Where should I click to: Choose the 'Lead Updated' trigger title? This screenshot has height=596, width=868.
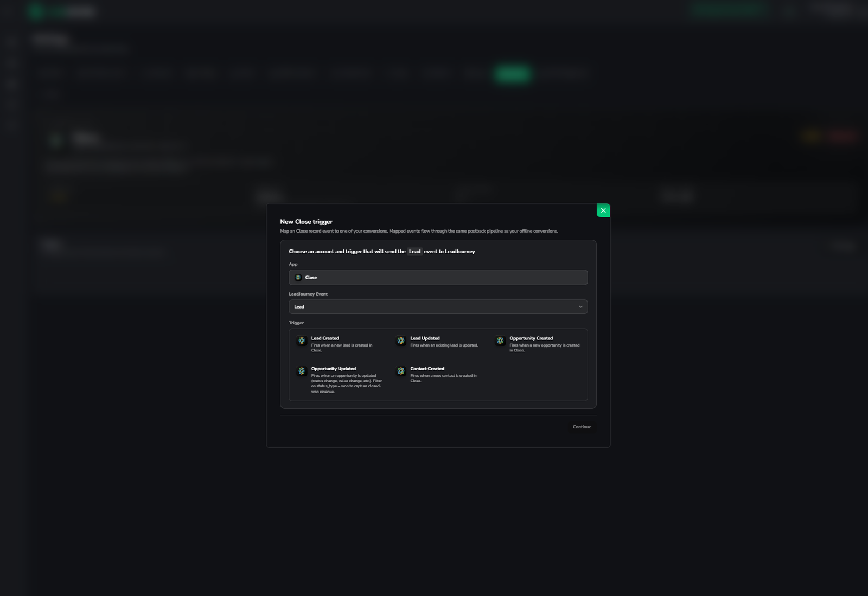click(425, 338)
